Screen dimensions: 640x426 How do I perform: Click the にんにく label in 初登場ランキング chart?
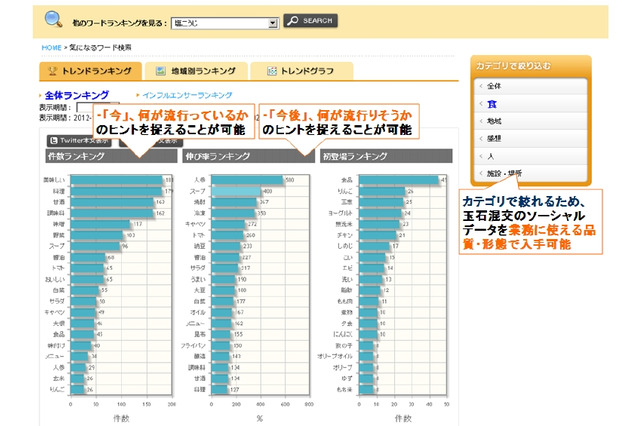click(342, 334)
